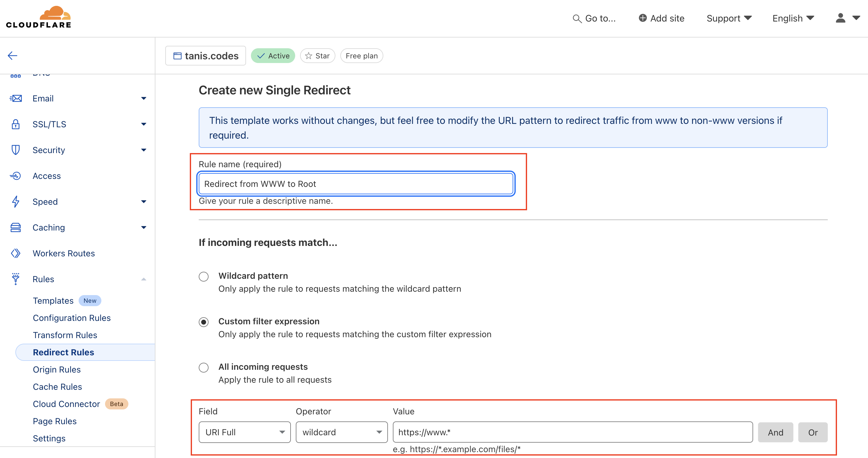The height and width of the screenshot is (458, 868).
Task: Click the And button
Action: tap(775, 432)
